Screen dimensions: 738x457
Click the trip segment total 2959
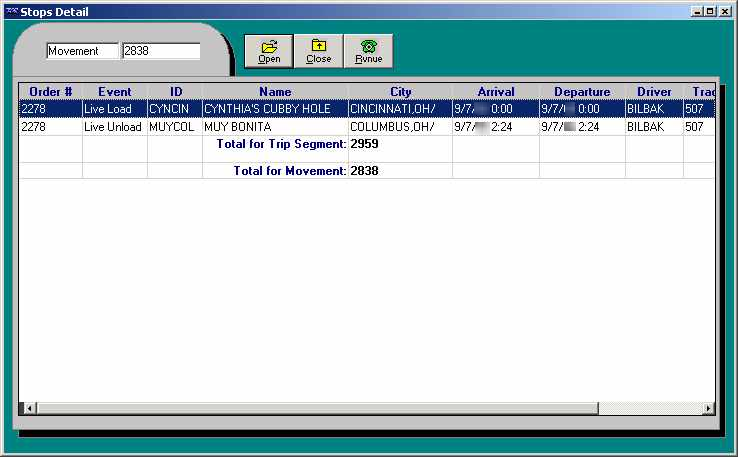point(364,144)
